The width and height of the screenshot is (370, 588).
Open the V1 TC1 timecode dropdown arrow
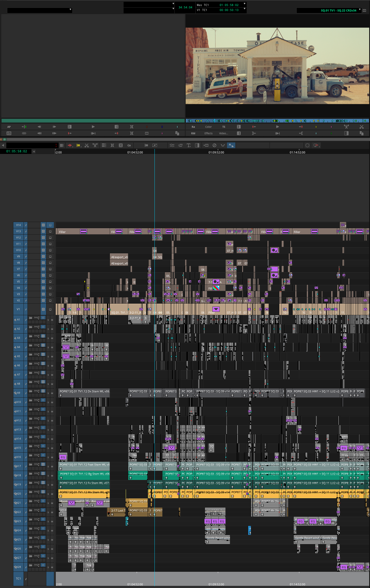coord(245,9)
